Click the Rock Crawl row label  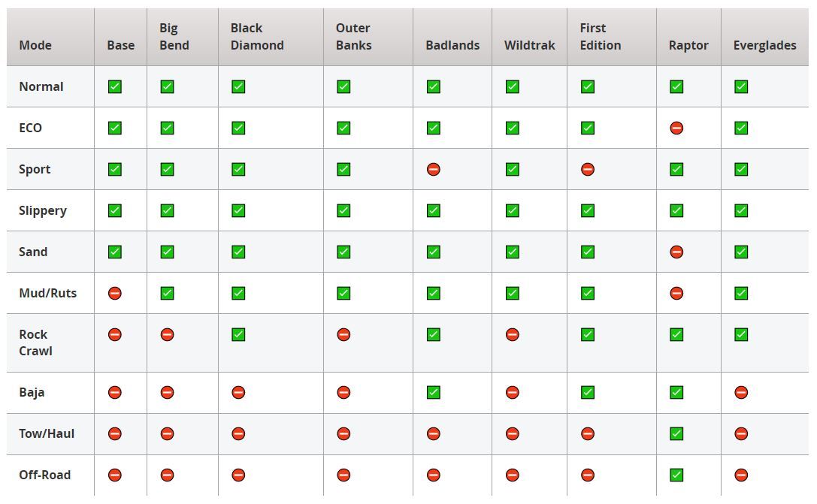(35, 343)
